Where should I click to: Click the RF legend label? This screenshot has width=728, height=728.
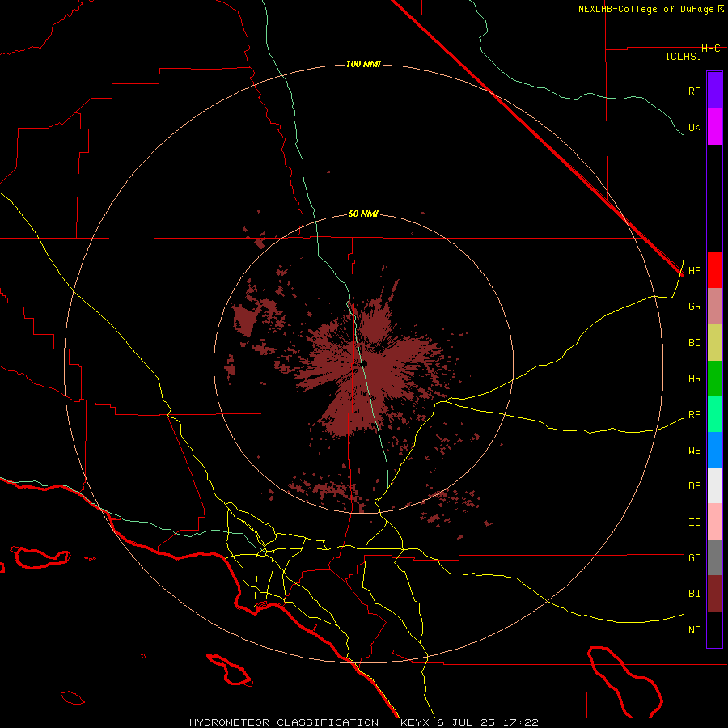coord(694,91)
